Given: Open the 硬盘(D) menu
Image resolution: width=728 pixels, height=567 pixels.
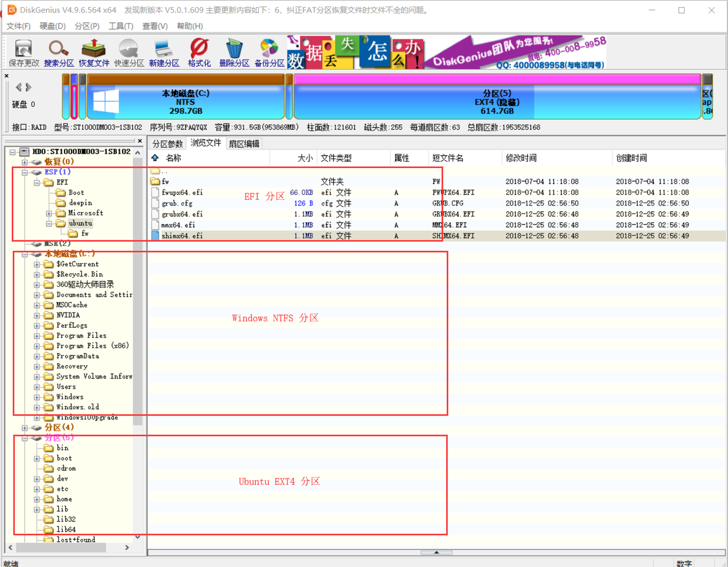Looking at the screenshot, I should (52, 26).
